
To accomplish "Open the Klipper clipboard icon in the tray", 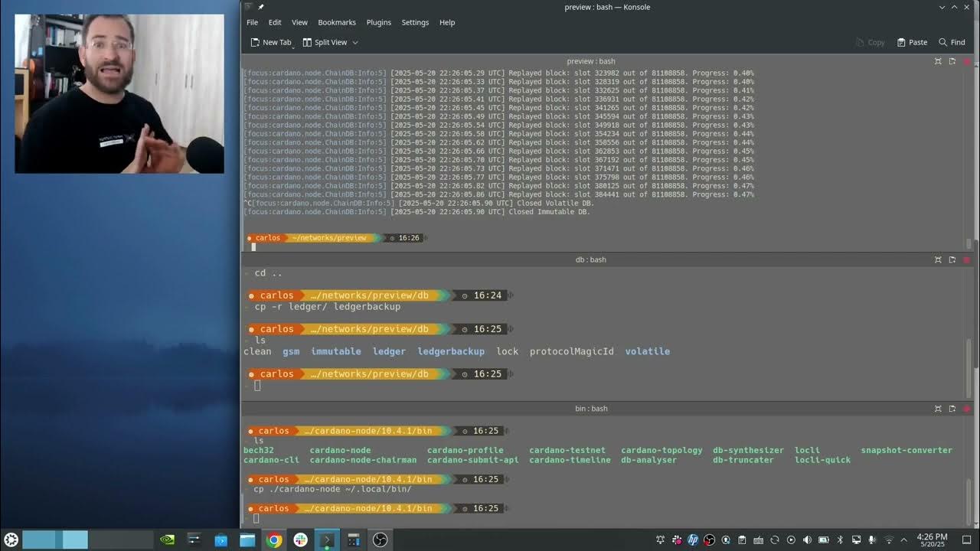I will point(742,540).
